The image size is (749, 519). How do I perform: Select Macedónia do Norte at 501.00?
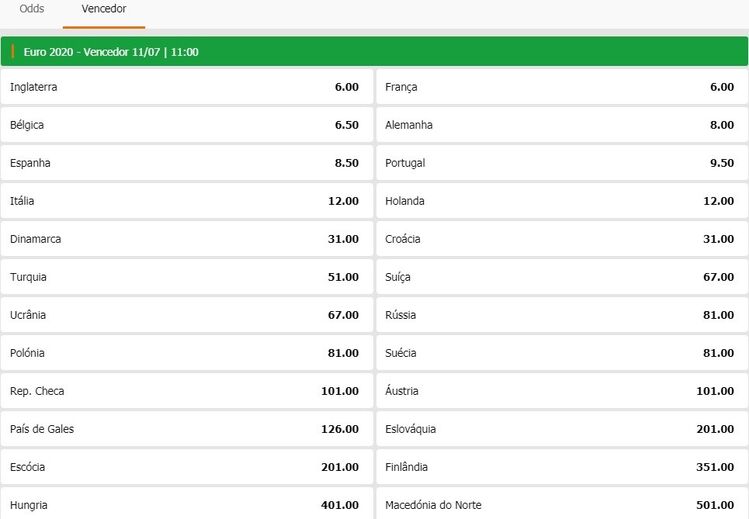[x=561, y=504]
